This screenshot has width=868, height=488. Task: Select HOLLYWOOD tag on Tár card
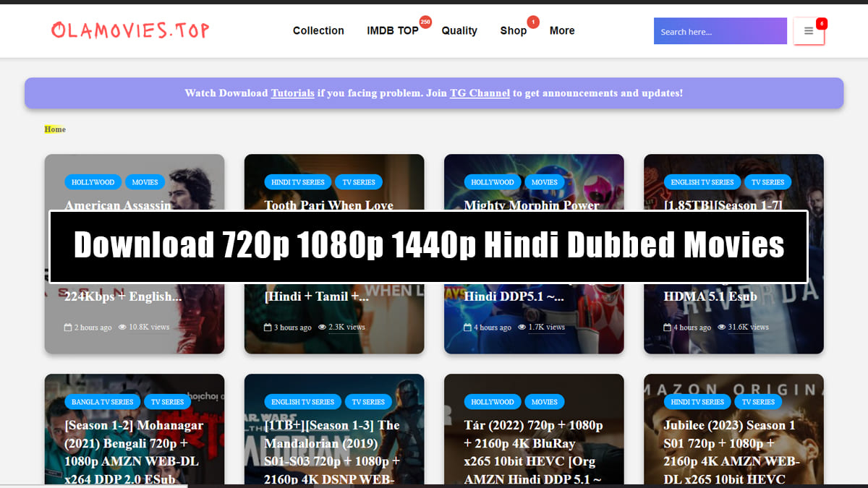click(492, 402)
